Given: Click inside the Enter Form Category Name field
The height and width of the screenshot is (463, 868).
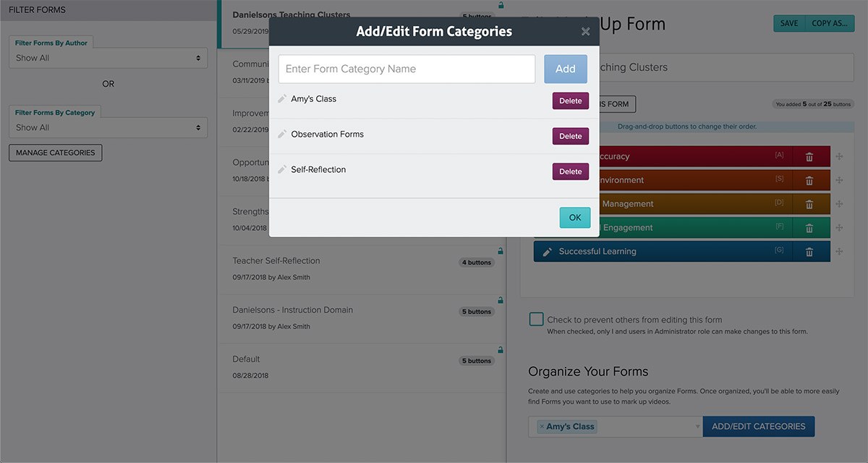Looking at the screenshot, I should click(405, 69).
